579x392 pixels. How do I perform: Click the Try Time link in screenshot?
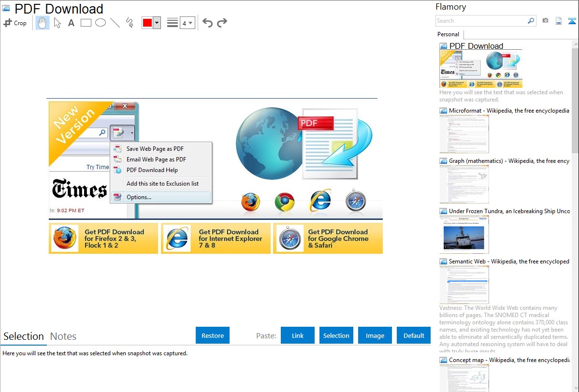coord(98,167)
